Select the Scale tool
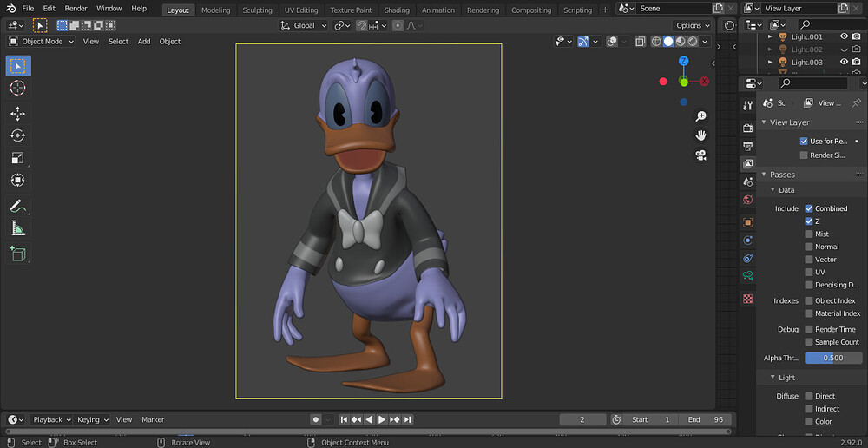This screenshot has width=868, height=448. [x=18, y=158]
